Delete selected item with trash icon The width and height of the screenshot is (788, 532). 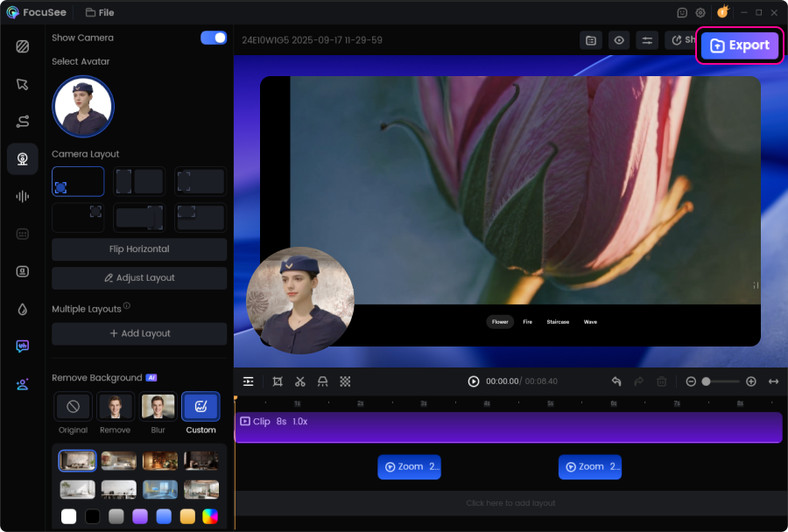click(x=662, y=381)
